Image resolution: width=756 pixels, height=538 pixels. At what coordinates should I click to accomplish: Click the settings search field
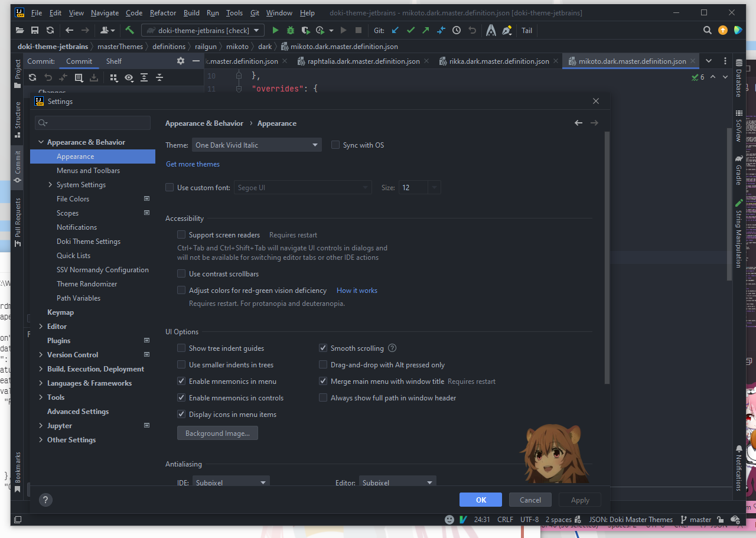pyautogui.click(x=92, y=122)
